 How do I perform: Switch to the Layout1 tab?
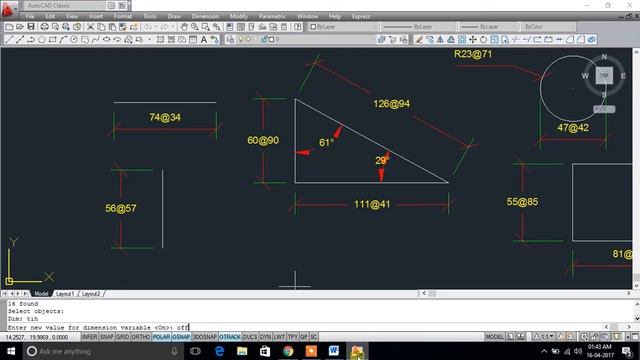tap(65, 294)
